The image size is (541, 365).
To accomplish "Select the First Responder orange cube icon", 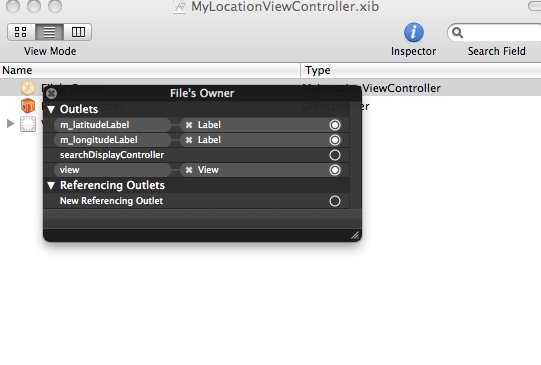I will click(28, 106).
